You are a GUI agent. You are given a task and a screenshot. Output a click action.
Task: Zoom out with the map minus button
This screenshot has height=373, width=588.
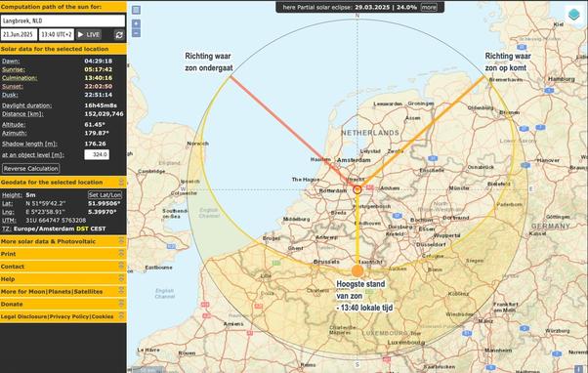(136, 33)
